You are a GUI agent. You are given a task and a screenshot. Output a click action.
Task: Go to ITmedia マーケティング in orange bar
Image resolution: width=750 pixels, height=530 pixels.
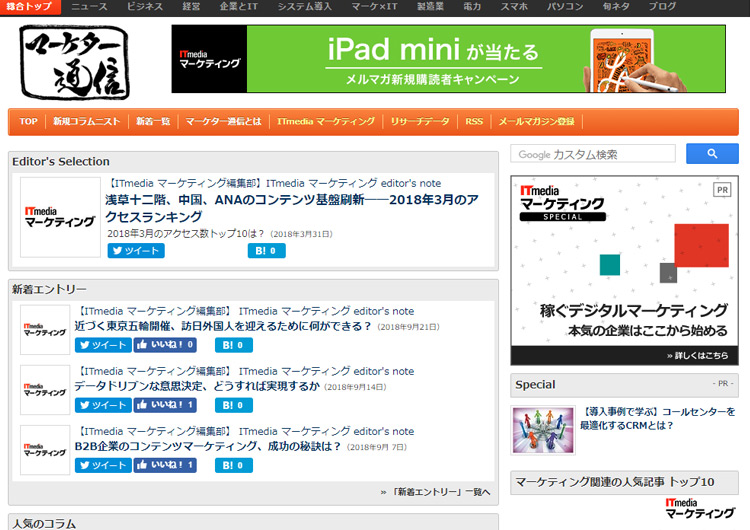coord(326,121)
